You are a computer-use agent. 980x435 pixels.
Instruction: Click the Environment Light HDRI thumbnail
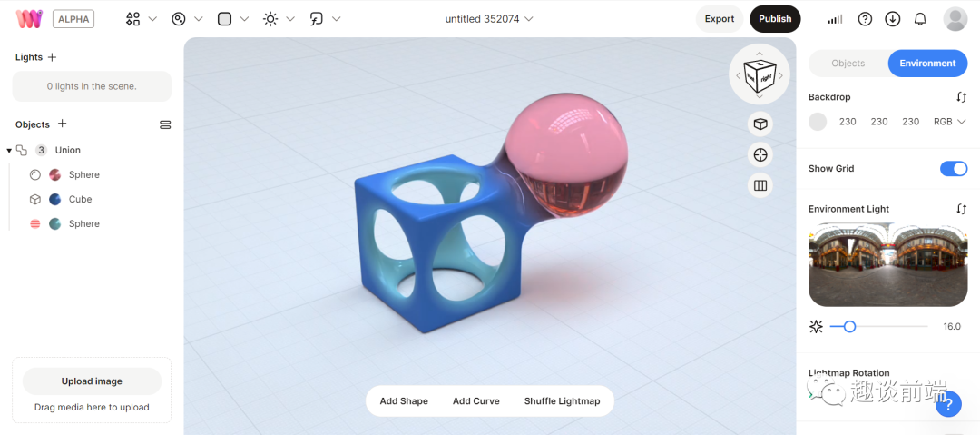click(887, 265)
